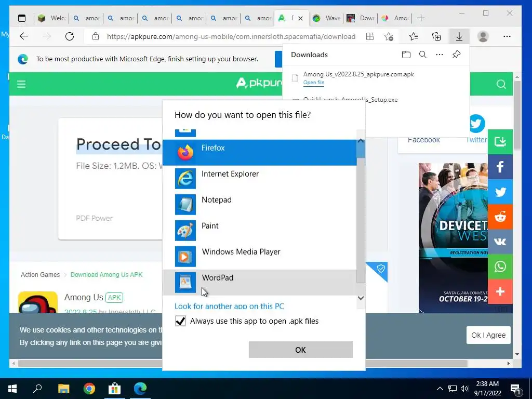The image size is (532, 399).
Task: Open a new browser tab
Action: point(421,18)
